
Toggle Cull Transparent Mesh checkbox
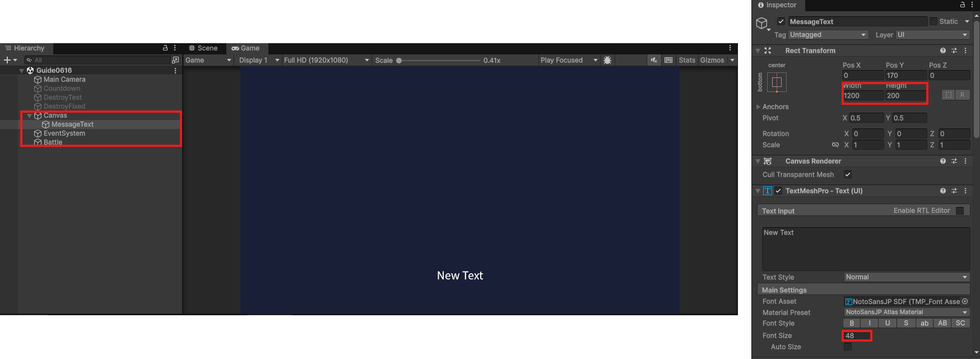848,174
